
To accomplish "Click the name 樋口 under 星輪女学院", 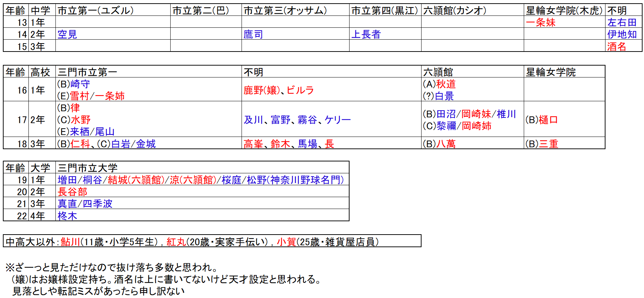I will coord(548,120).
